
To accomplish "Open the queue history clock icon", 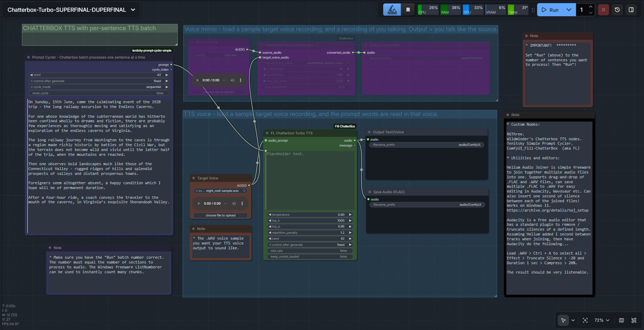I will (617, 10).
